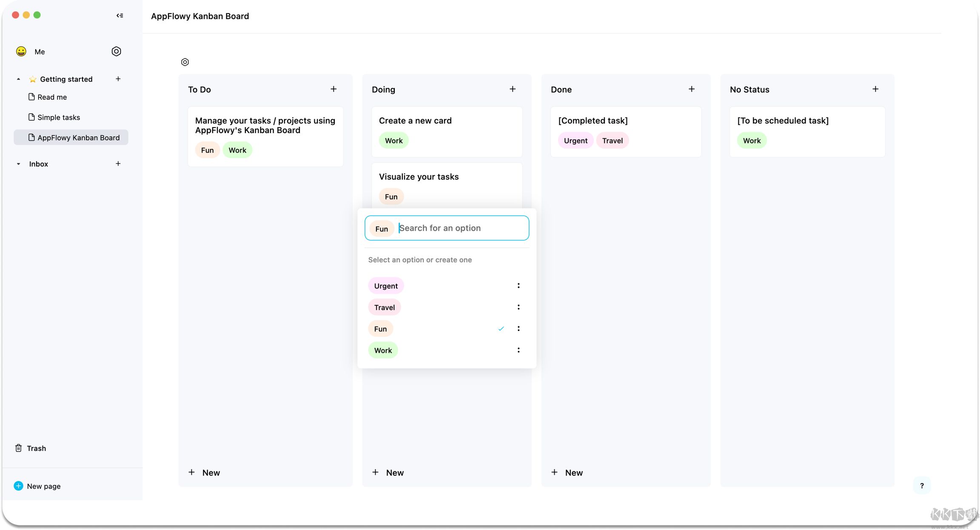Open Getting started section label

[x=66, y=79]
